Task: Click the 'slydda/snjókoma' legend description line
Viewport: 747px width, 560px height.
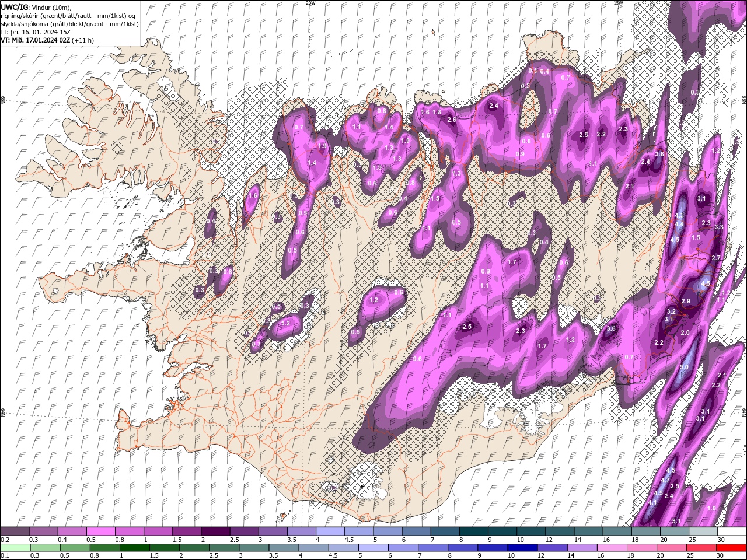Action: pos(68,23)
